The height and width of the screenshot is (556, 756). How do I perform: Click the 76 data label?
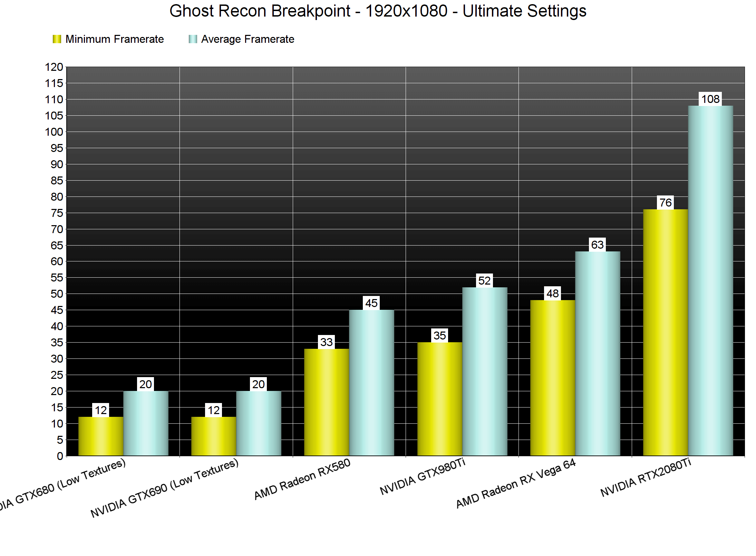[666, 203]
